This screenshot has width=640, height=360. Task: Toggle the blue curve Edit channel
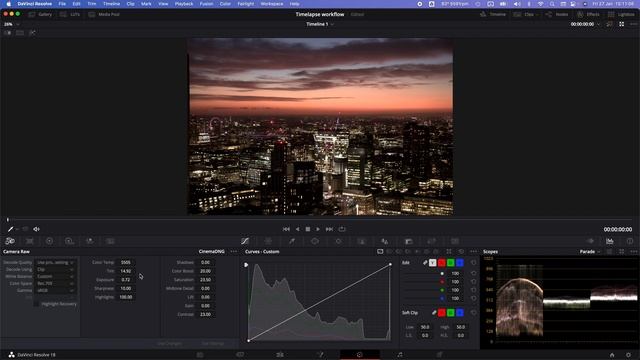pos(460,263)
